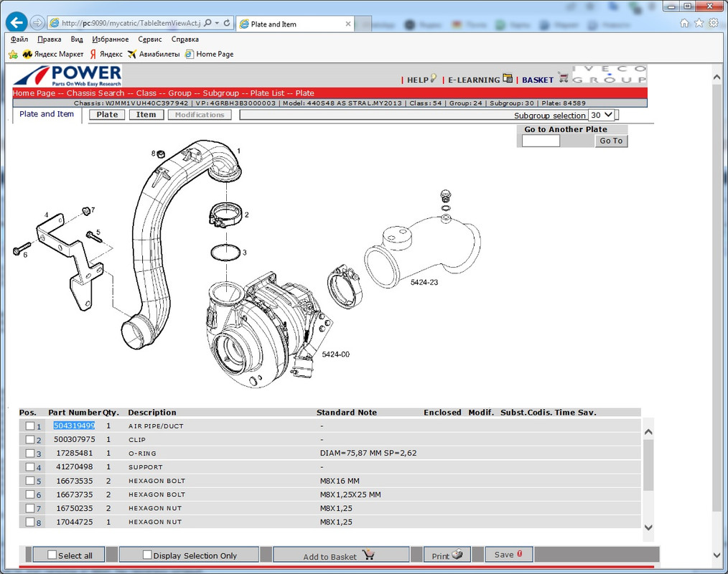
Task: Check the box for position 6 bolt
Action: pyautogui.click(x=30, y=494)
